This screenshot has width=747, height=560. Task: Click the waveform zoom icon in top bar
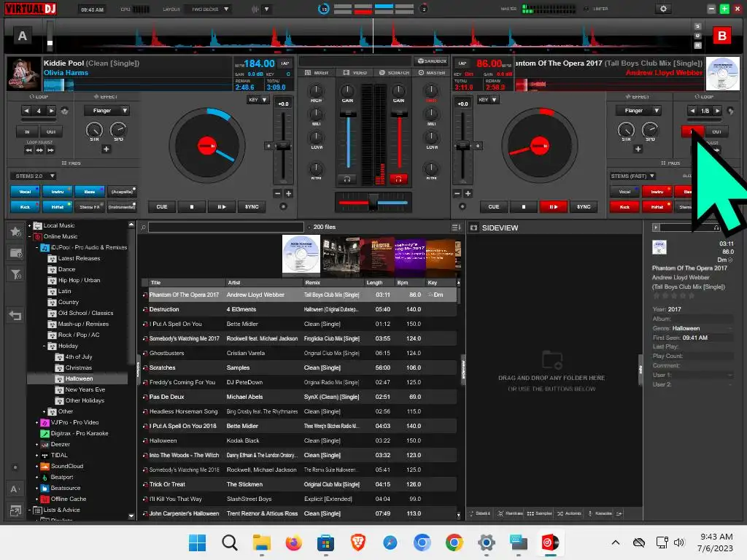click(255, 9)
